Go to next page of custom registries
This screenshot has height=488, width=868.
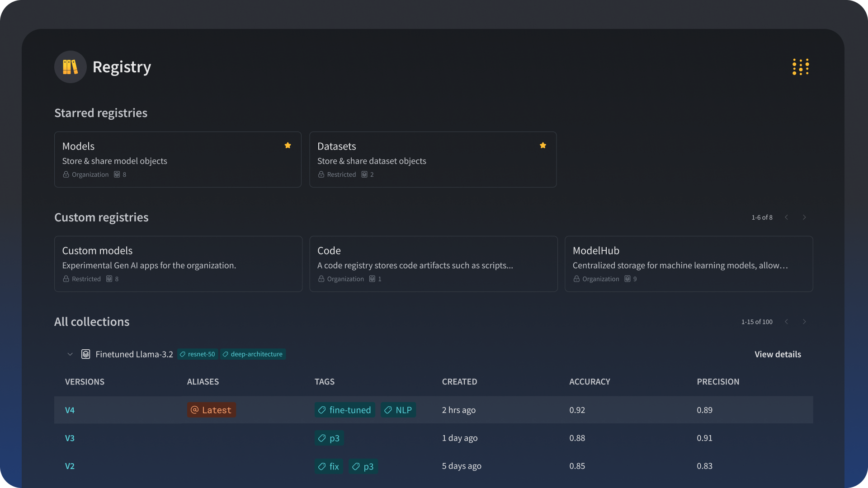pos(804,217)
